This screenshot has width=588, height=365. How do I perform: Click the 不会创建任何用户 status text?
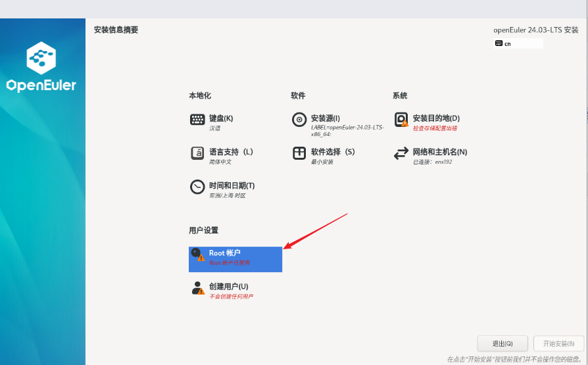[x=231, y=297]
